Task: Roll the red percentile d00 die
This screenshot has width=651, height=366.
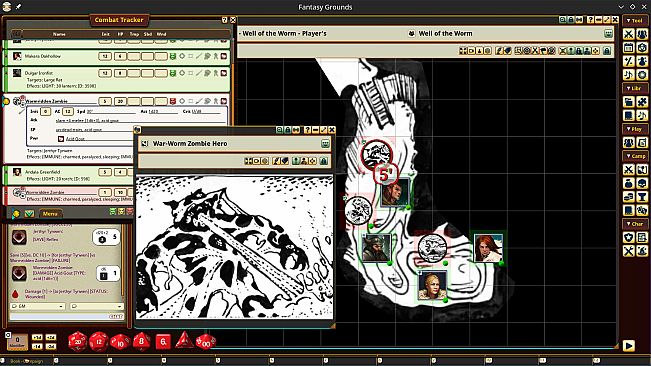Action: [206, 342]
